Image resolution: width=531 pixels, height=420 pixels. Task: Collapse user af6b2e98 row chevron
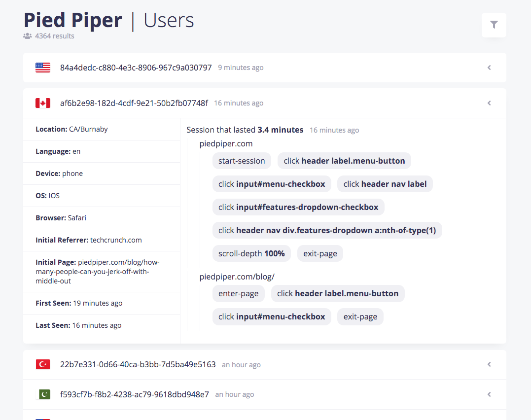489,103
